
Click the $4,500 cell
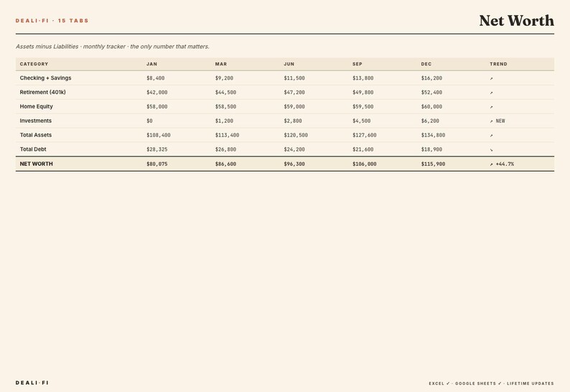pos(361,121)
